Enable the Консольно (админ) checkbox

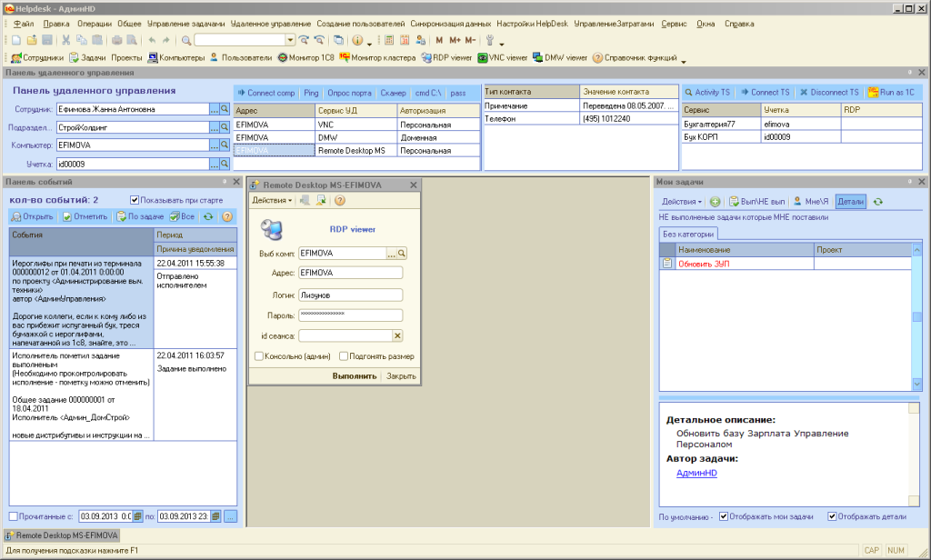point(260,356)
